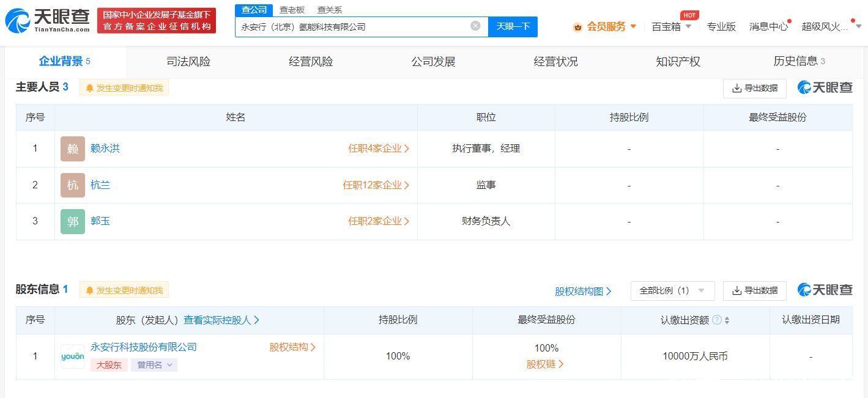This screenshot has height=398, width=868.
Task: Switch to the 经营状况 tab
Action: coord(555,61)
